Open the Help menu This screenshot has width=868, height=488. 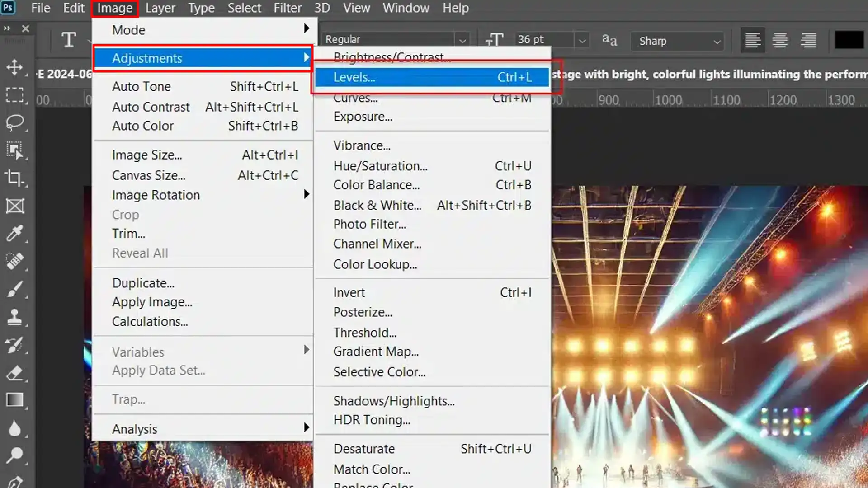tap(456, 8)
